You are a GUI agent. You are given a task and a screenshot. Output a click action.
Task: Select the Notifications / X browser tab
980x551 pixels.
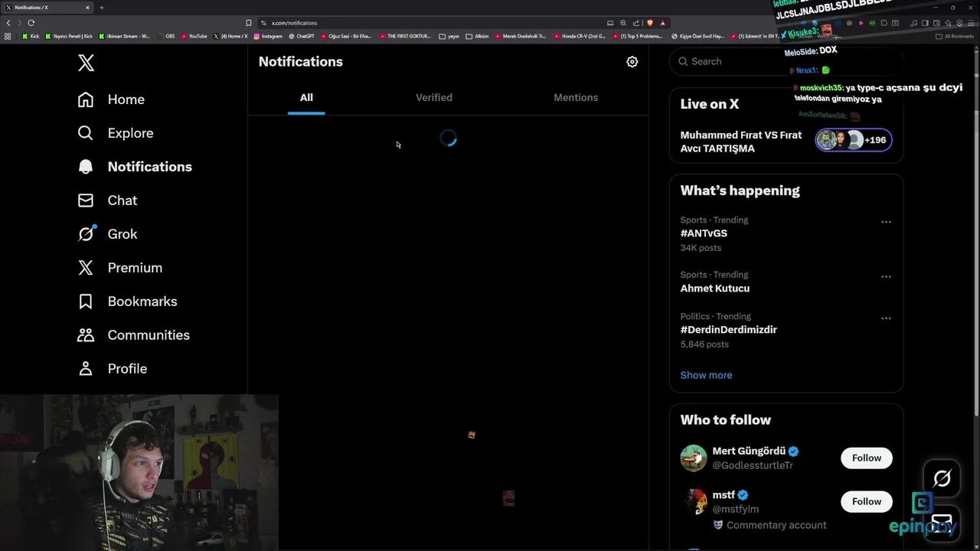pos(46,8)
